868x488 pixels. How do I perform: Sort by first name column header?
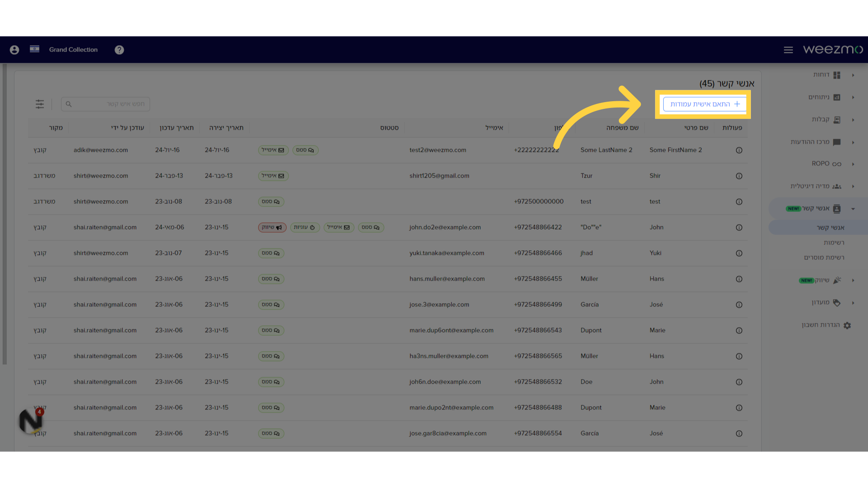(696, 128)
